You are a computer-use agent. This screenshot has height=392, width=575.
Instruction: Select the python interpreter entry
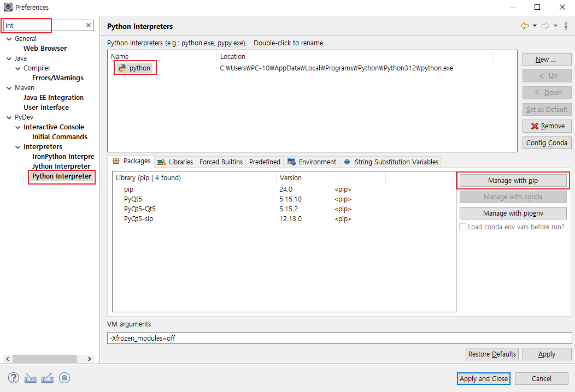(x=134, y=68)
